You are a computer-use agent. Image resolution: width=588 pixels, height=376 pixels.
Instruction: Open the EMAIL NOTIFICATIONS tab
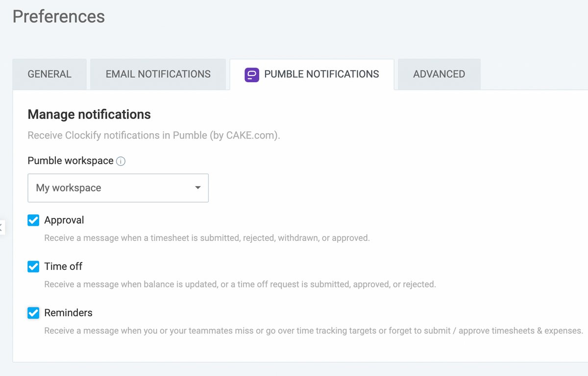(x=158, y=74)
